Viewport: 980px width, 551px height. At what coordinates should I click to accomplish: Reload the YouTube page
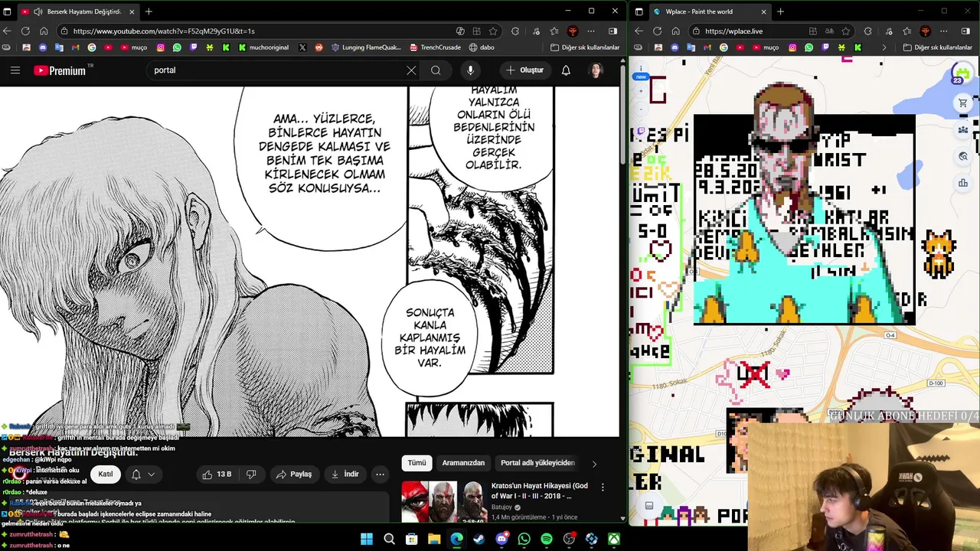[25, 31]
